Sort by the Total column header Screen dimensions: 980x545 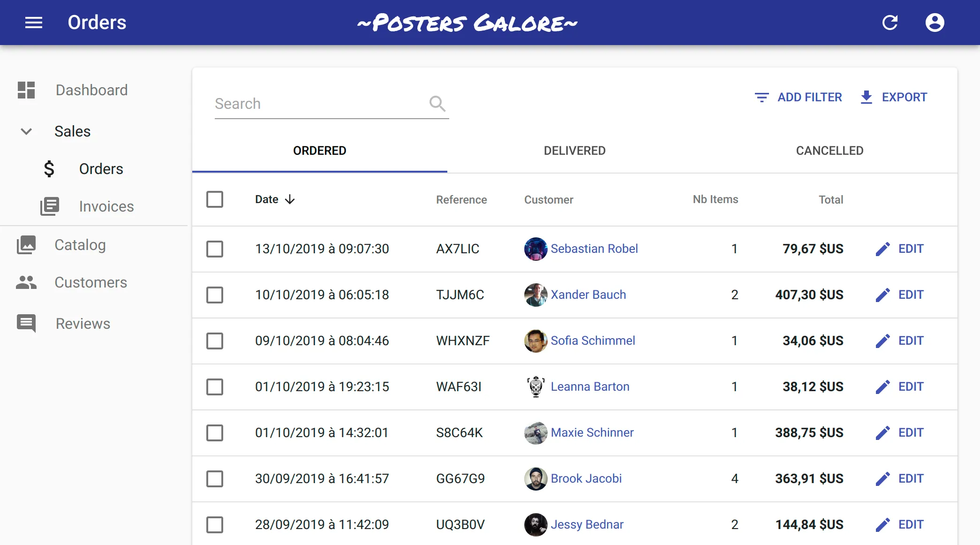pyautogui.click(x=831, y=200)
